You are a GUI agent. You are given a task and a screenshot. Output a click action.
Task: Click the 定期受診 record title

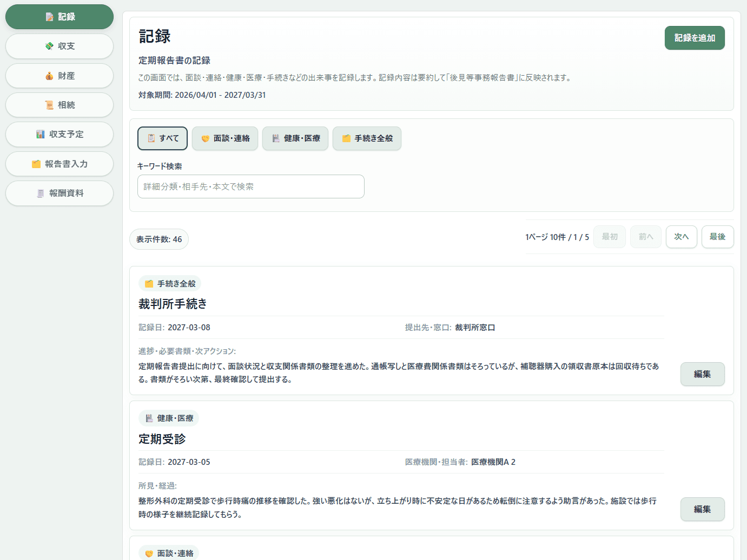162,439
